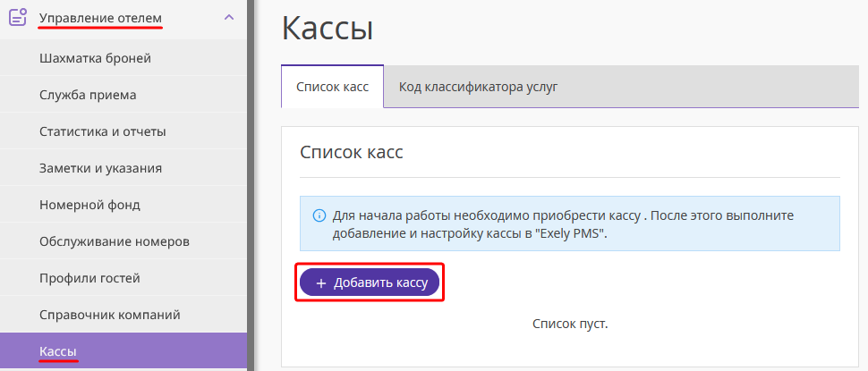Click the Список пуст. empty list message
868x371 pixels.
click(x=570, y=324)
